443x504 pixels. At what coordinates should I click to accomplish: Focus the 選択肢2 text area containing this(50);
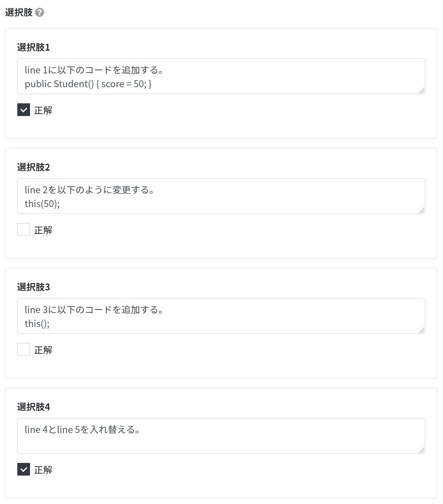point(221,196)
